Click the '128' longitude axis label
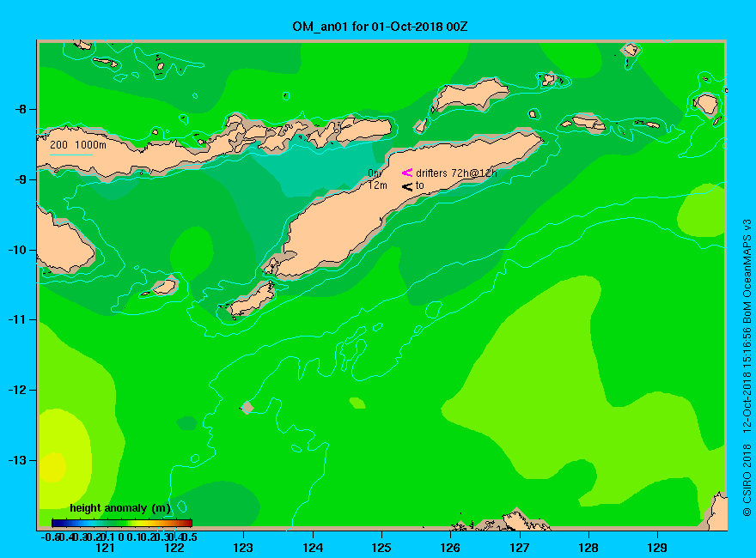 pos(588,548)
